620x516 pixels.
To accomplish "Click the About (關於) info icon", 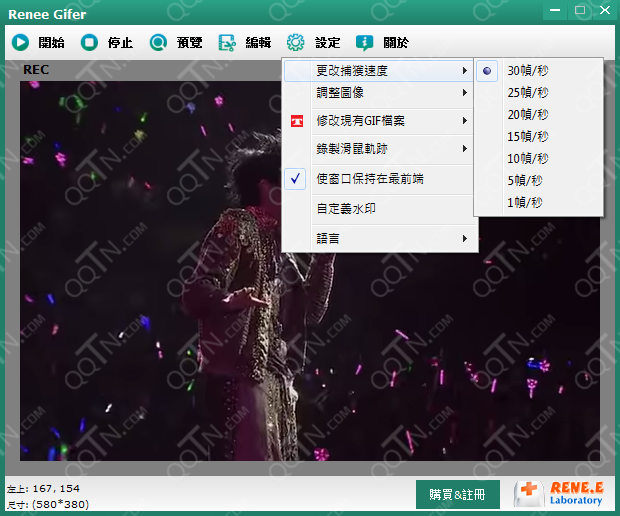I will tap(365, 43).
